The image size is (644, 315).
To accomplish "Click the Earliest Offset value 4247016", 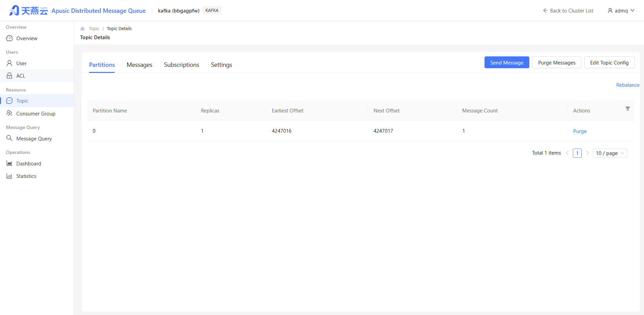I will (282, 131).
